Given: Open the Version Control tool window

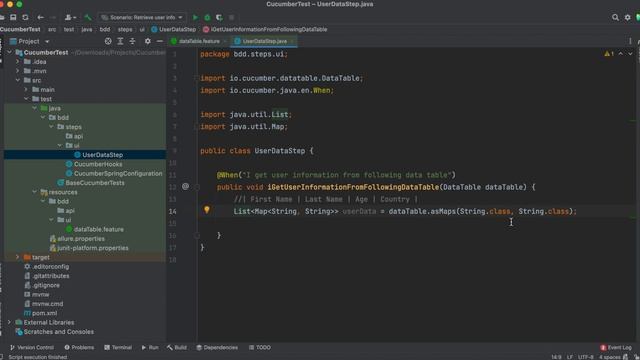Looking at the screenshot, I should point(32,348).
